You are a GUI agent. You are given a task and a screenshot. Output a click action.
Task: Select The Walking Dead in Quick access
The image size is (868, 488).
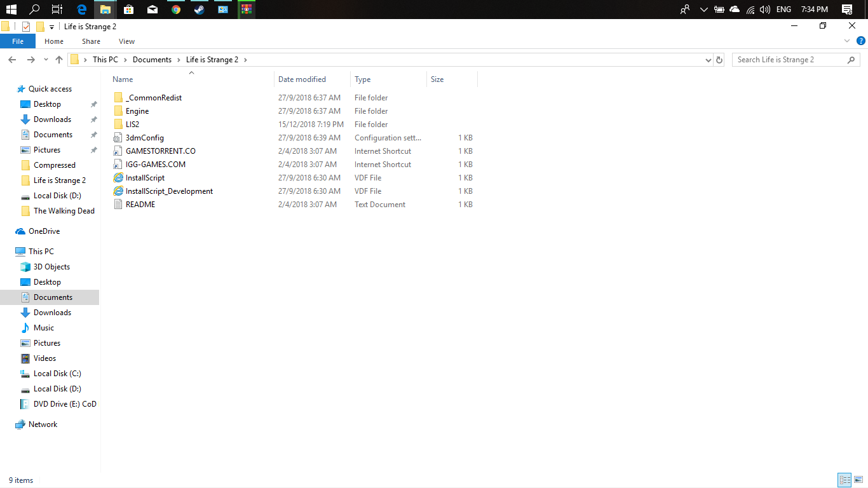coord(64,211)
